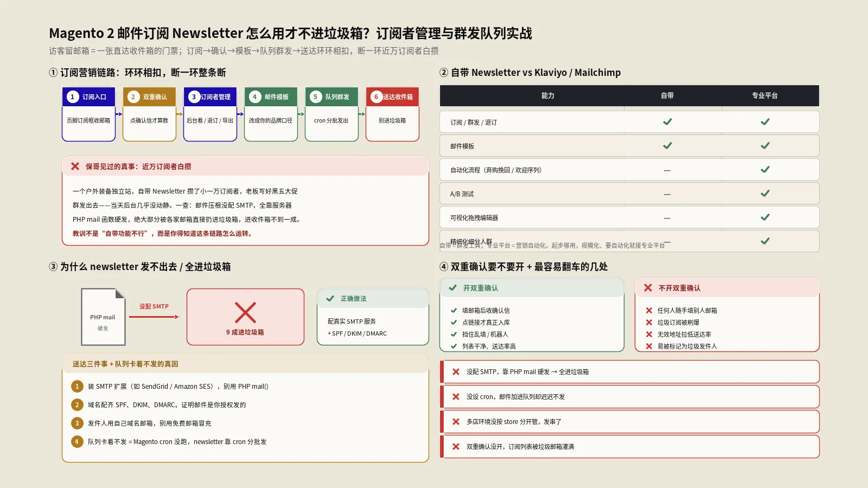The width and height of the screenshot is (868, 488).
Task: Click the step 6 circle for 送达收件箱
Action: tap(376, 97)
